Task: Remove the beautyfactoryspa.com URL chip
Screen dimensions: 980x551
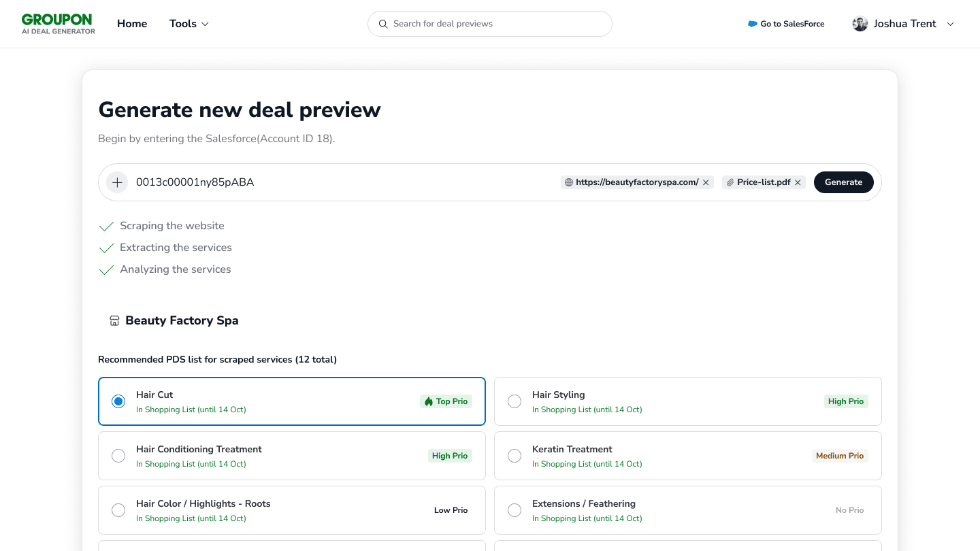Action: click(706, 182)
